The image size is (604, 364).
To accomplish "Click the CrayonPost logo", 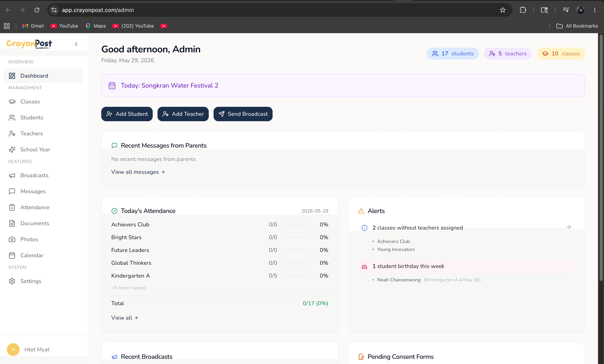I will [29, 44].
